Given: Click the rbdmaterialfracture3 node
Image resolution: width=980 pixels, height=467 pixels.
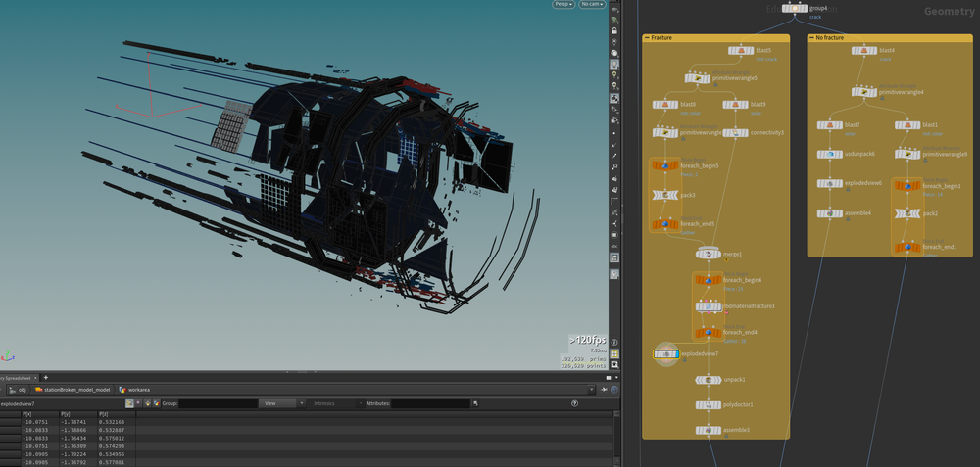Looking at the screenshot, I should [x=709, y=306].
